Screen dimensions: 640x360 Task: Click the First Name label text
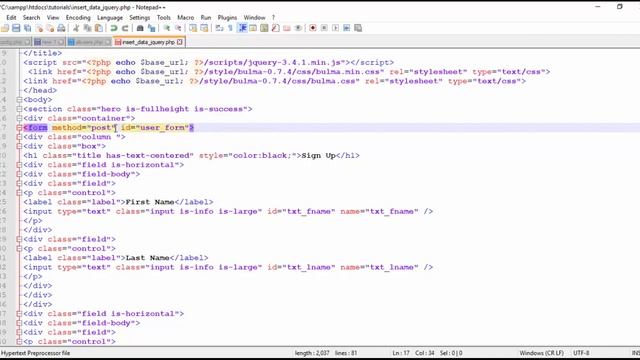(150, 202)
